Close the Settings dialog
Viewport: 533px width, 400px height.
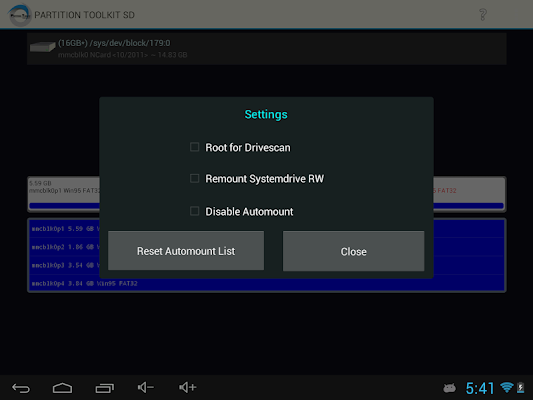354,251
